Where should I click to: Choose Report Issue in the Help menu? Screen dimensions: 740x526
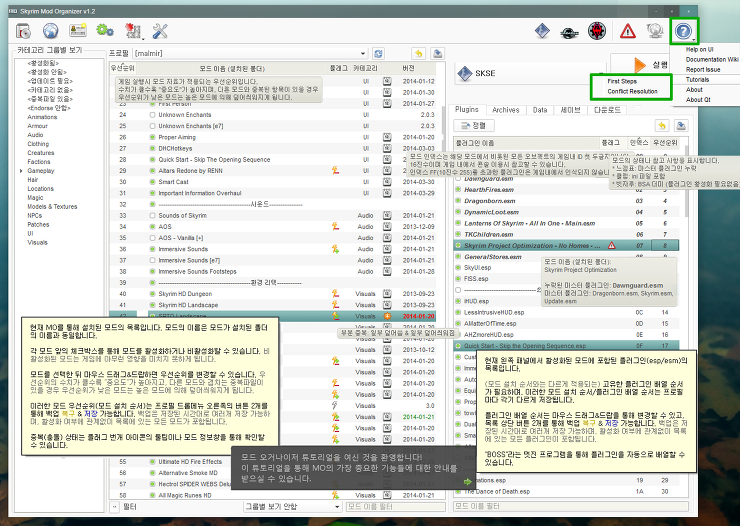coord(703,69)
